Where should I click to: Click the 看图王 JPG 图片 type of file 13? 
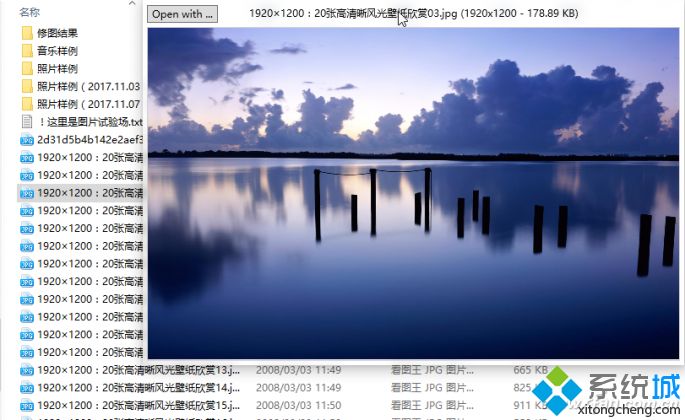pos(432,370)
